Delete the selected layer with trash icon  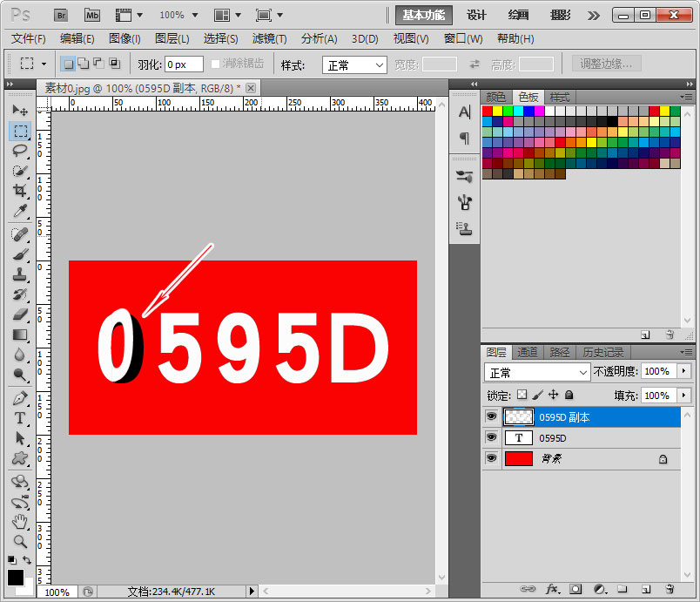coord(670,590)
